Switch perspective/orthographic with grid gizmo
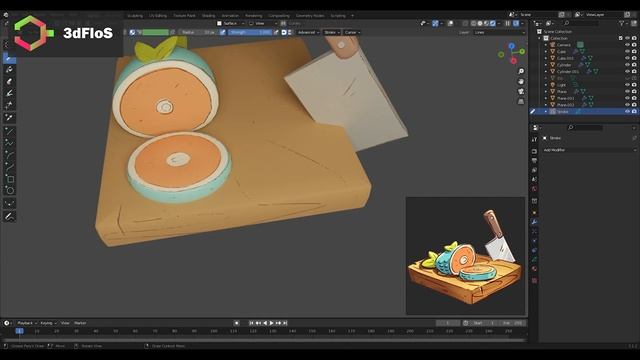Viewport: 640px width, 360px height. click(x=521, y=101)
